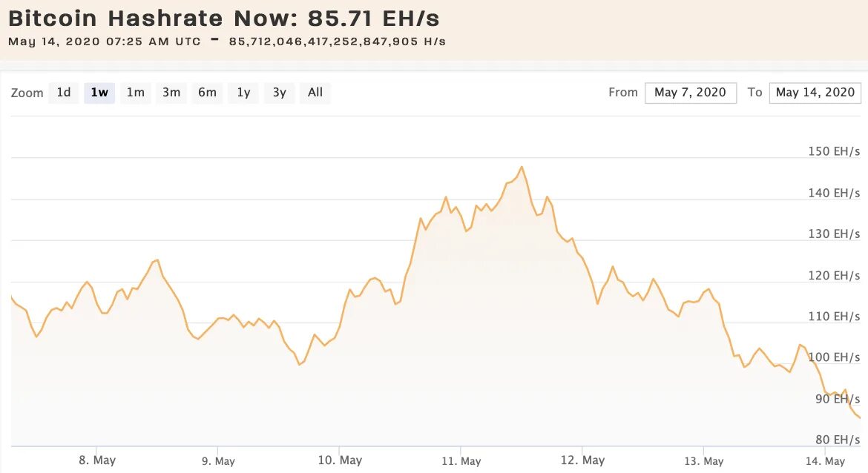Select the 3y zoom range
This screenshot has height=473, width=868.
click(x=280, y=93)
